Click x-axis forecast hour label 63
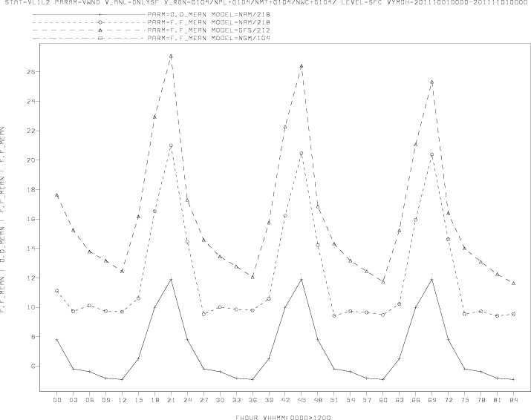Screen dimensions: 531x420 [x=400, y=400]
